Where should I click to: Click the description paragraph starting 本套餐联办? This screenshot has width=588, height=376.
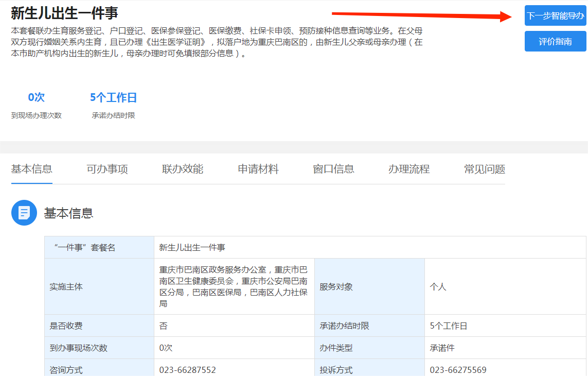click(217, 42)
